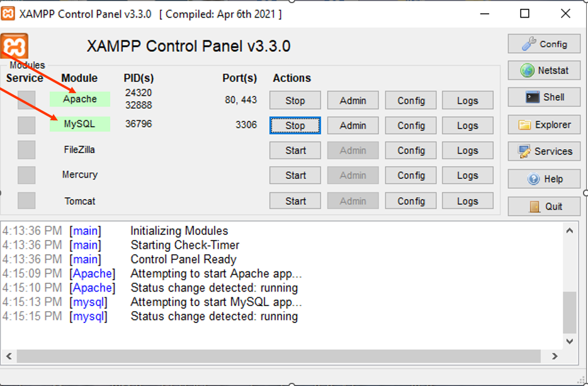Click the [Apache] tag at 4:15:10 PM

pyautogui.click(x=93, y=288)
